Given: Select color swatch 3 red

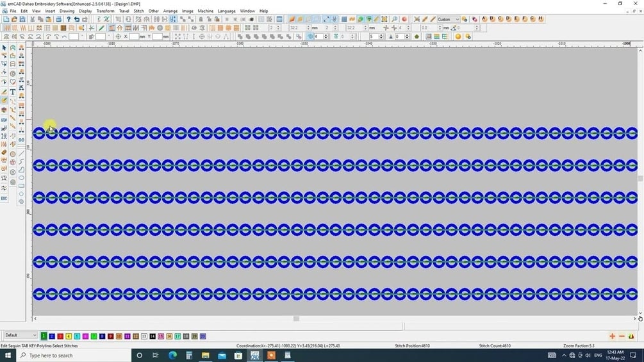Looking at the screenshot, I should tap(60, 336).
